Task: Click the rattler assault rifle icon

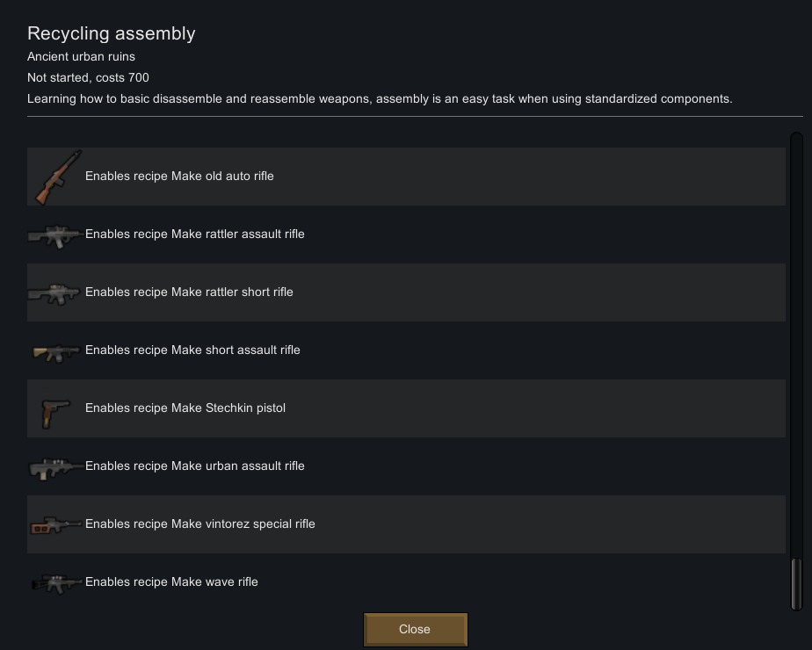Action: pyautogui.click(x=55, y=235)
